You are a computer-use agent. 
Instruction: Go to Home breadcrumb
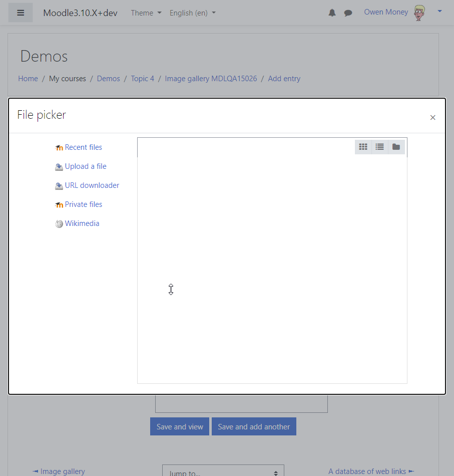click(28, 79)
